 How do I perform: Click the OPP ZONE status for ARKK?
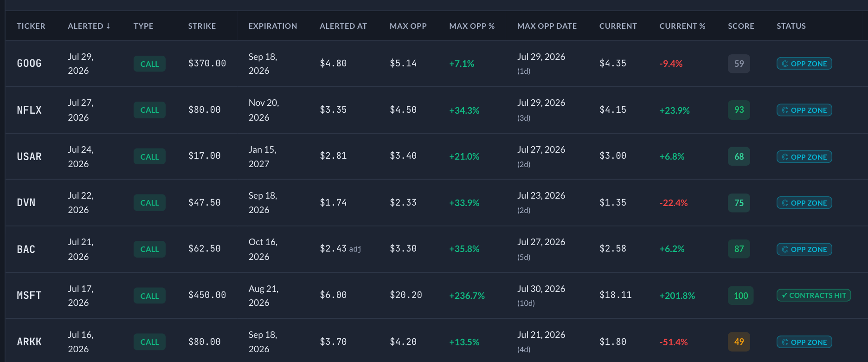(x=804, y=342)
